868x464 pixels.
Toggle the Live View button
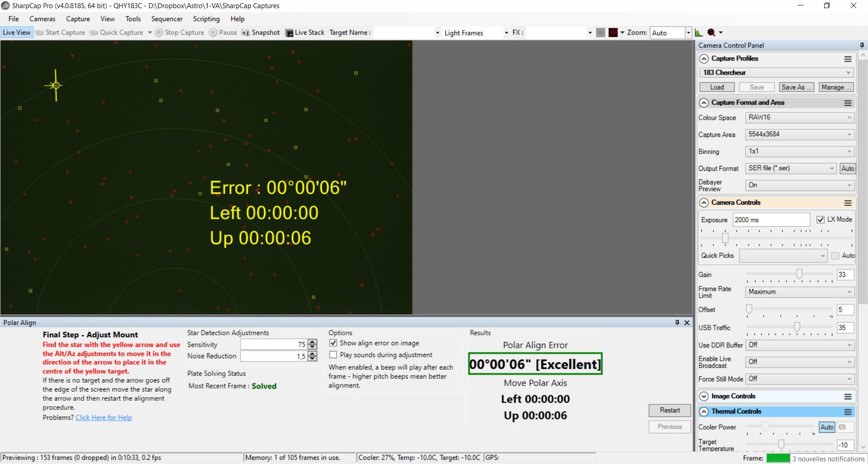click(x=17, y=33)
